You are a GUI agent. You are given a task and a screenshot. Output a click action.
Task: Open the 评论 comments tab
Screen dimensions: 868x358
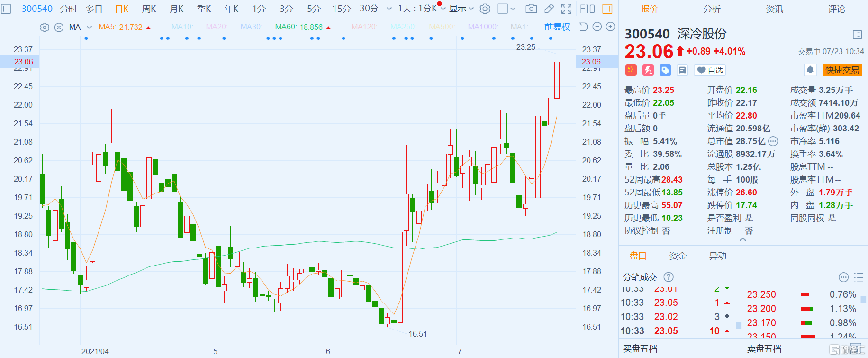[836, 9]
